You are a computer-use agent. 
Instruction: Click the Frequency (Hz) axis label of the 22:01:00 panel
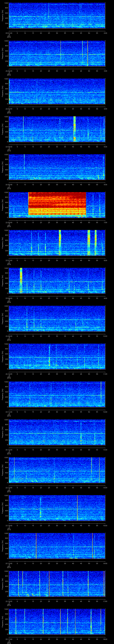point(3,16)
